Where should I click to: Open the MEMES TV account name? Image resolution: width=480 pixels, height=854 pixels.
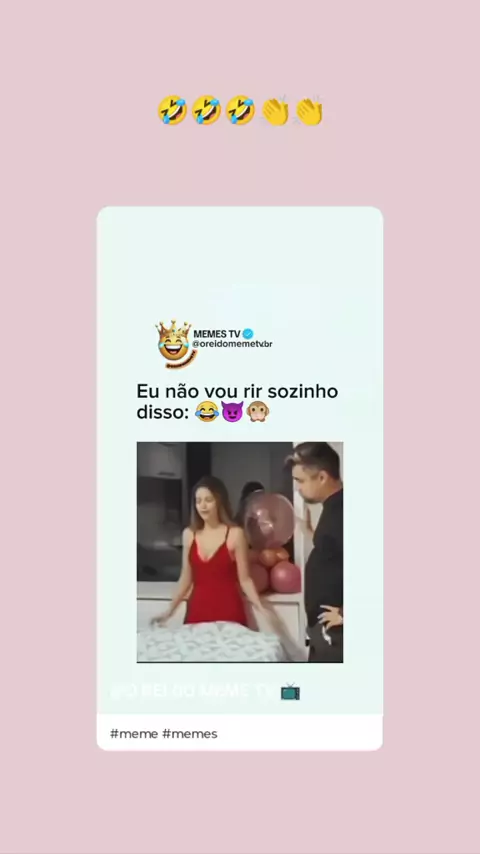[217, 334]
